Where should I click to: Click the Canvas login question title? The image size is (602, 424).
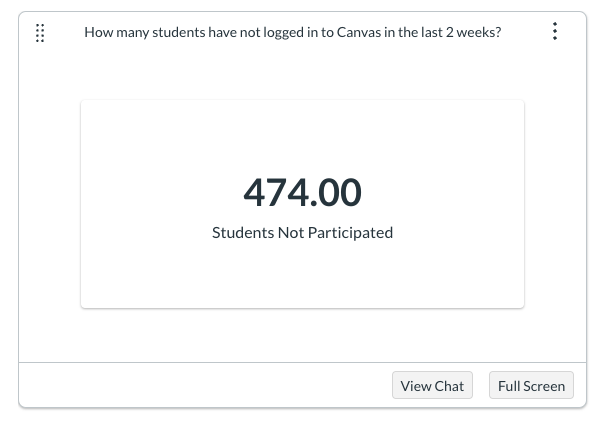[292, 32]
